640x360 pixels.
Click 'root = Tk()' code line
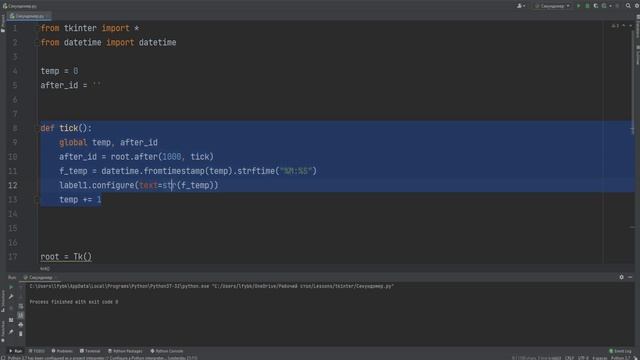pos(66,257)
